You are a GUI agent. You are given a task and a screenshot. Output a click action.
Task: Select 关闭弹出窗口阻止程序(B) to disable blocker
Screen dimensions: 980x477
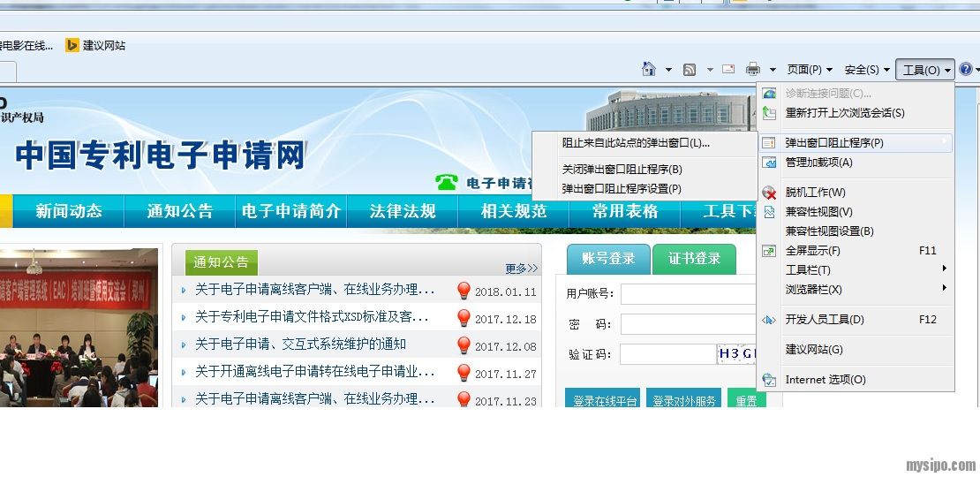point(622,169)
